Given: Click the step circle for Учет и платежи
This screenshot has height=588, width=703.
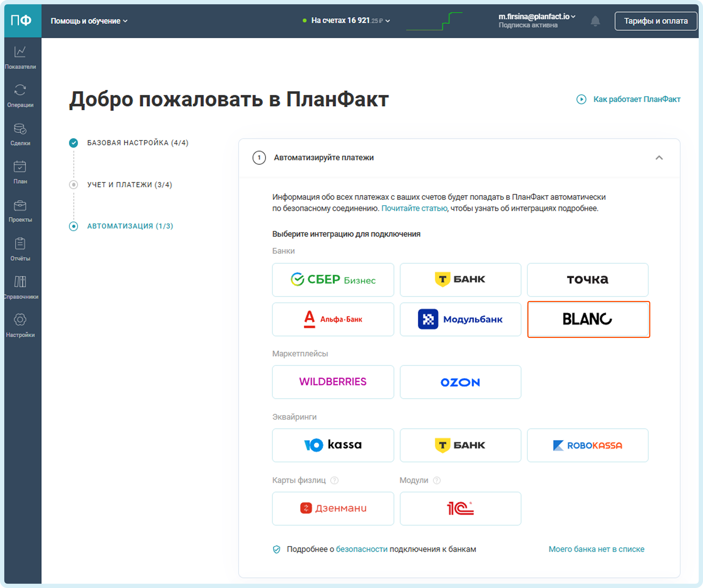Looking at the screenshot, I should pos(73,184).
